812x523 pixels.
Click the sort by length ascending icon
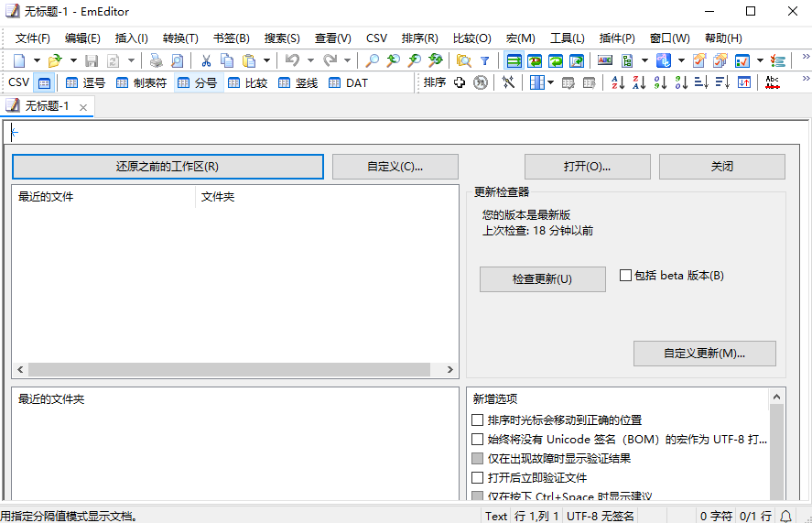[702, 82]
